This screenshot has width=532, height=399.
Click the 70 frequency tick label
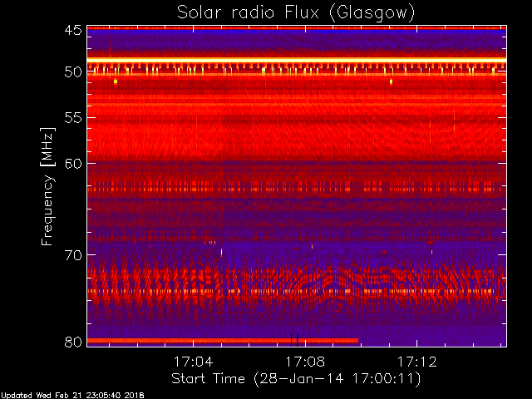73,255
